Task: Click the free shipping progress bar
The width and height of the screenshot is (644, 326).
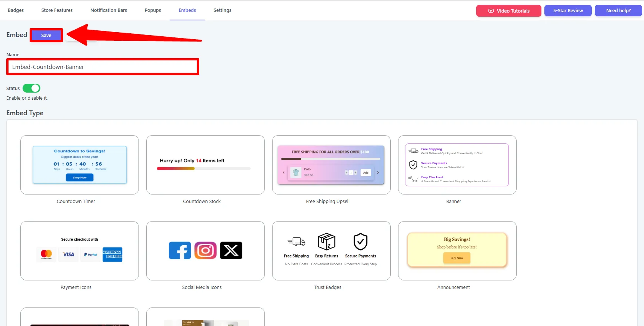Action: tap(331, 159)
